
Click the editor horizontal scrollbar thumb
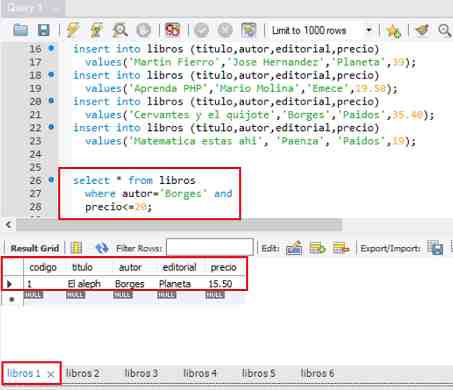(x=179, y=225)
